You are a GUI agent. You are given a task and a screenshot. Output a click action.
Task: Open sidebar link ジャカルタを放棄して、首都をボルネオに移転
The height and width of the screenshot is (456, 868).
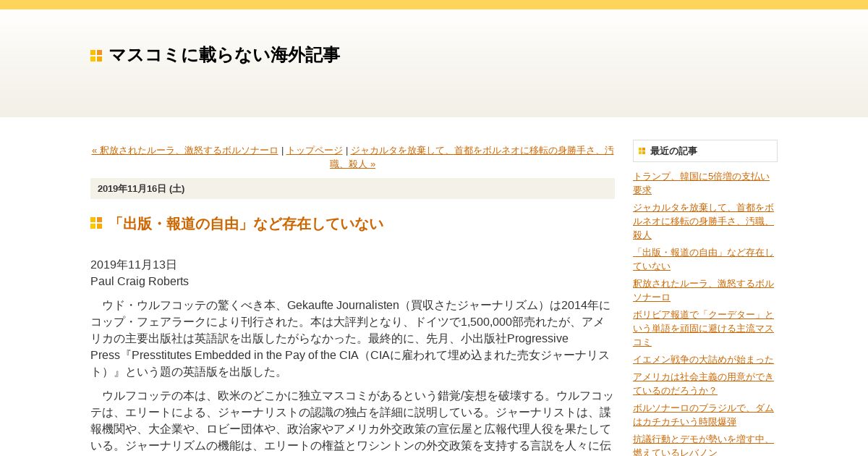[x=703, y=221]
